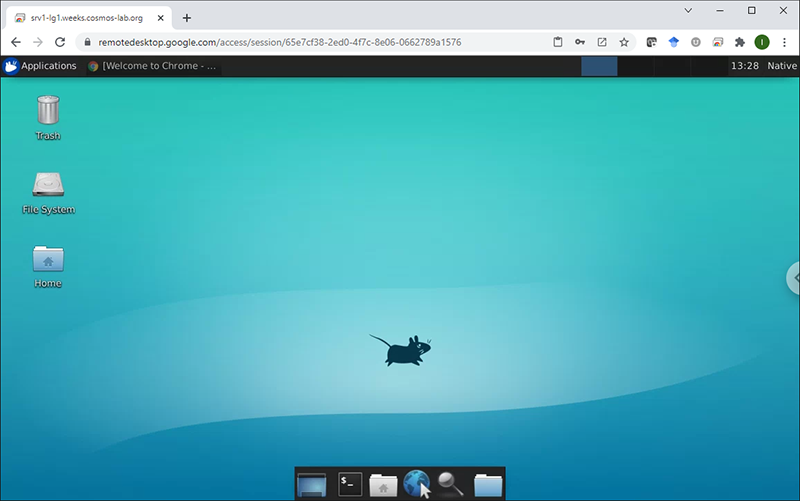Screen dimensions: 800x501
Task: Open the Terminal from the bottom dock
Action: pos(349,485)
